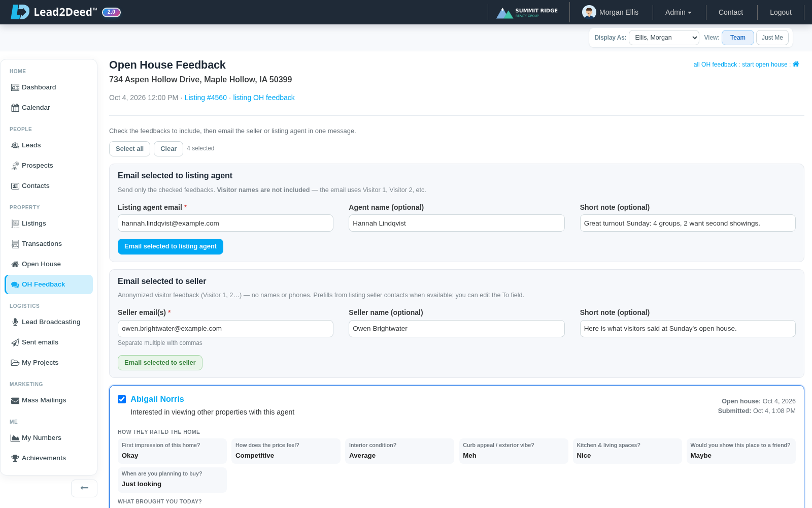Open the Summit Ridge Realty Group logo
Image resolution: width=812 pixels, height=508 pixels.
(527, 12)
